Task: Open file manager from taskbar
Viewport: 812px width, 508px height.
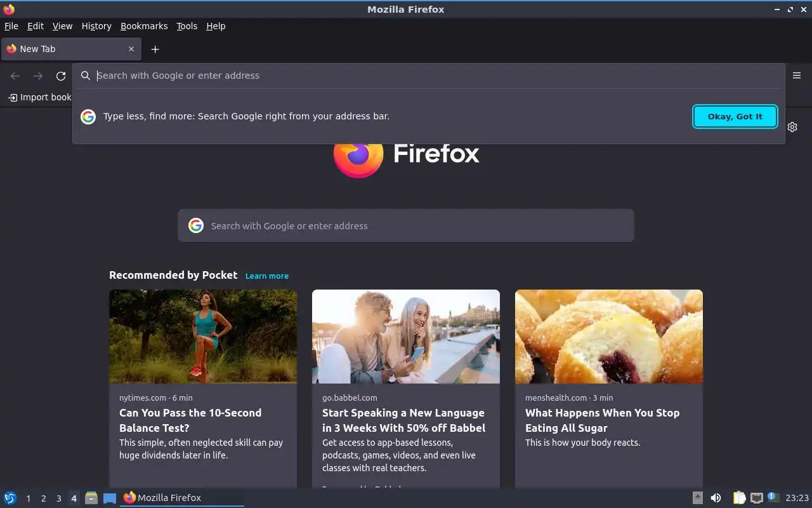Action: [91, 498]
